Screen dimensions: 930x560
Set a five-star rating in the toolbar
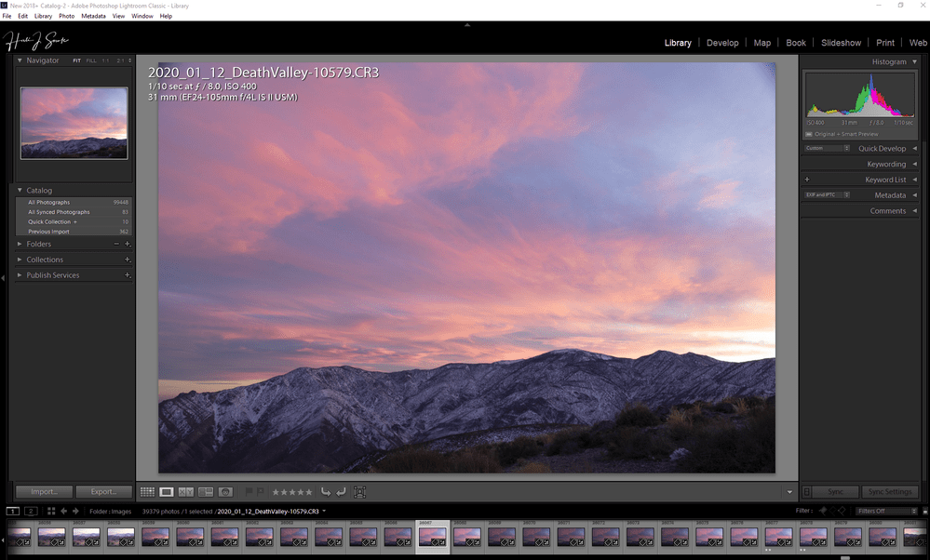(x=308, y=492)
